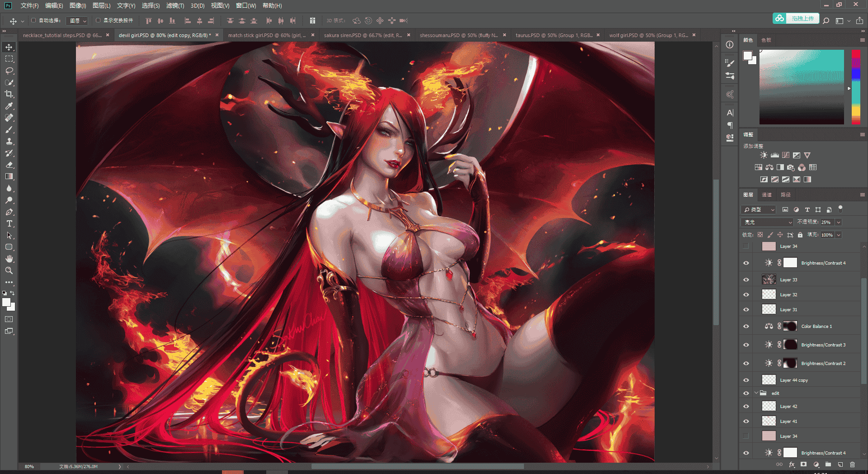868x474 pixels.
Task: Collapse the edit layer group
Action: (x=756, y=393)
